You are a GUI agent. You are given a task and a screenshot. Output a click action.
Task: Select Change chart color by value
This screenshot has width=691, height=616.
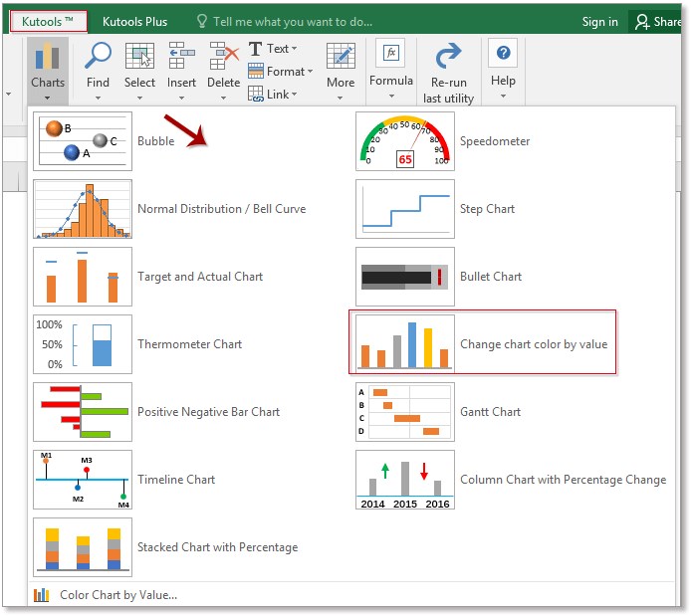coord(483,342)
